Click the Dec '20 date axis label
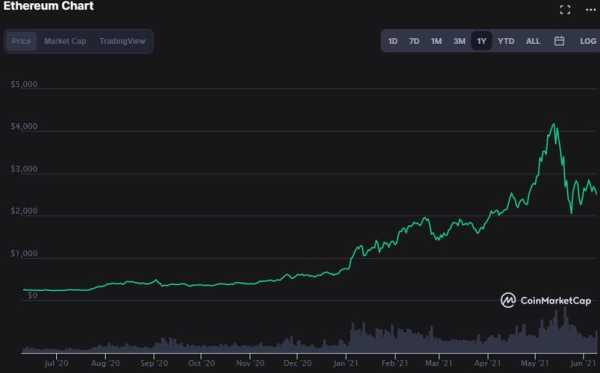Image resolution: width=600 pixels, height=373 pixels. [298, 363]
